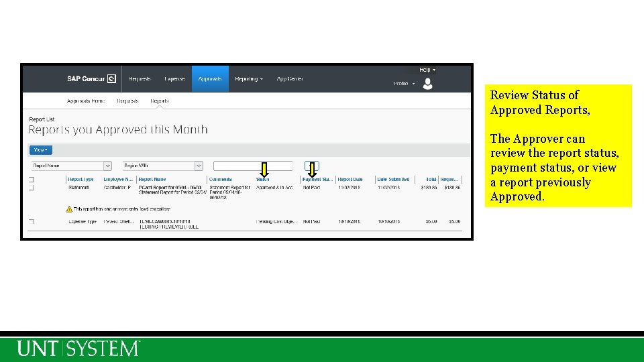This screenshot has width=644, height=362.
Task: Check the Statement report row checkbox
Action: coord(32,188)
